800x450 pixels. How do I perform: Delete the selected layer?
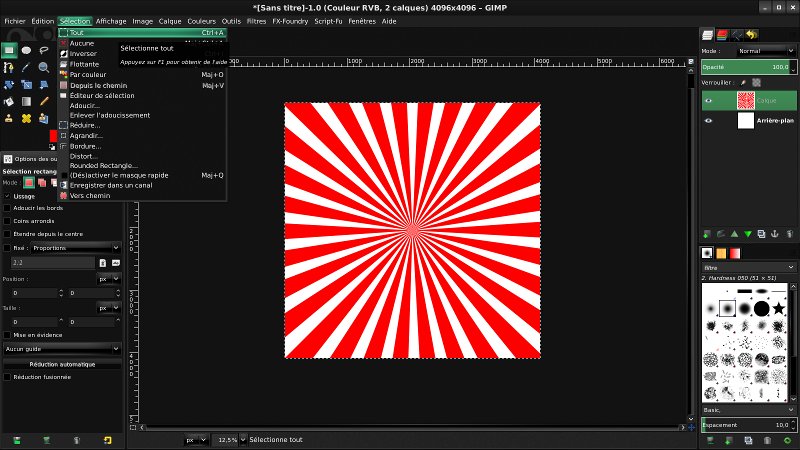pos(789,234)
